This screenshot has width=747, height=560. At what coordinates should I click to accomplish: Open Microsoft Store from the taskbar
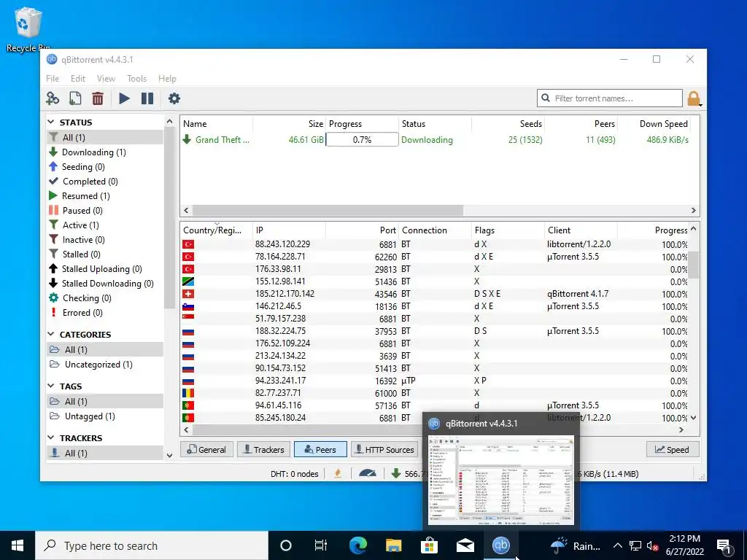pos(429,545)
